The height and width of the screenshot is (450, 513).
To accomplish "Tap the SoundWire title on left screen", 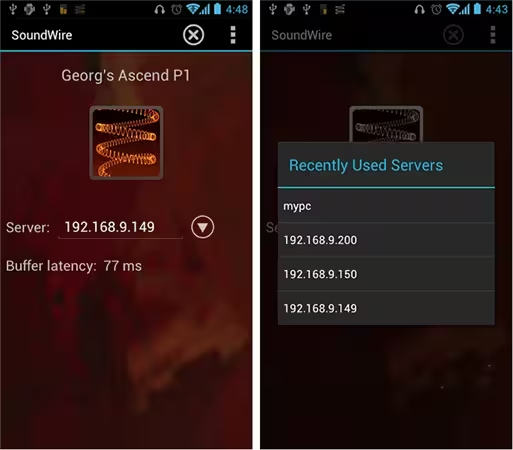I will click(42, 35).
